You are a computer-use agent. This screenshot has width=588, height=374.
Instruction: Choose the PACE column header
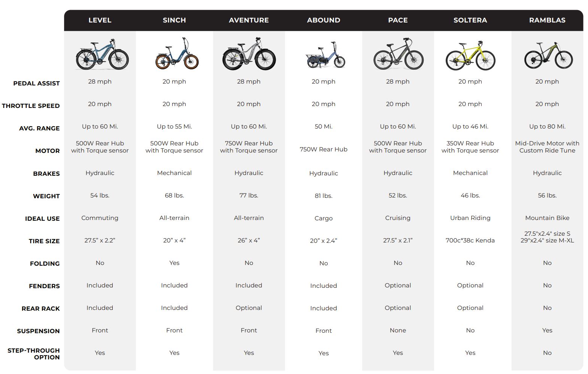[398, 20]
